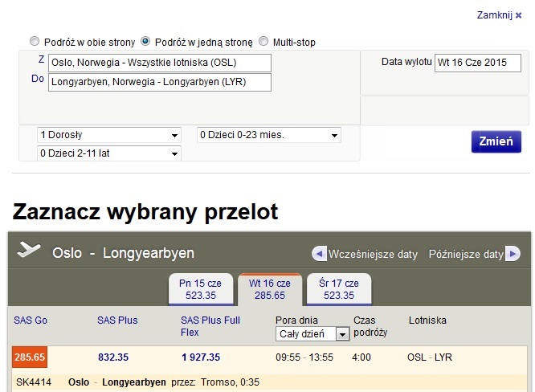Click the flight number SK4414
Image resolution: width=535 pixels, height=392 pixels.
click(34, 382)
